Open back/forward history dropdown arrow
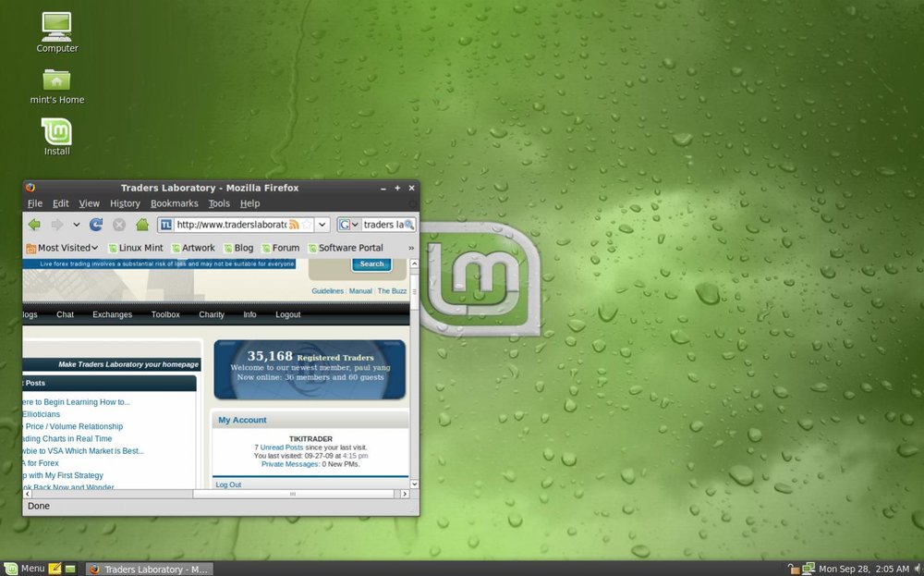This screenshot has height=576, width=924. (77, 225)
